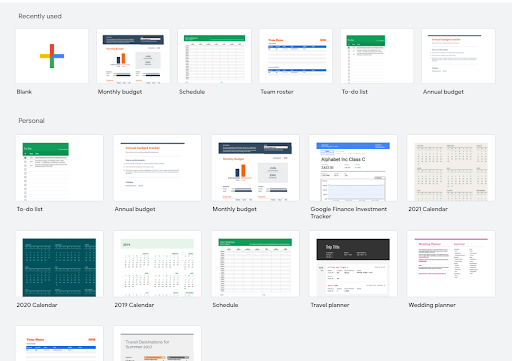Viewport: 512px width, 361px height.
Task: Open To-do list thumbnail in Recently used
Action: click(x=377, y=56)
